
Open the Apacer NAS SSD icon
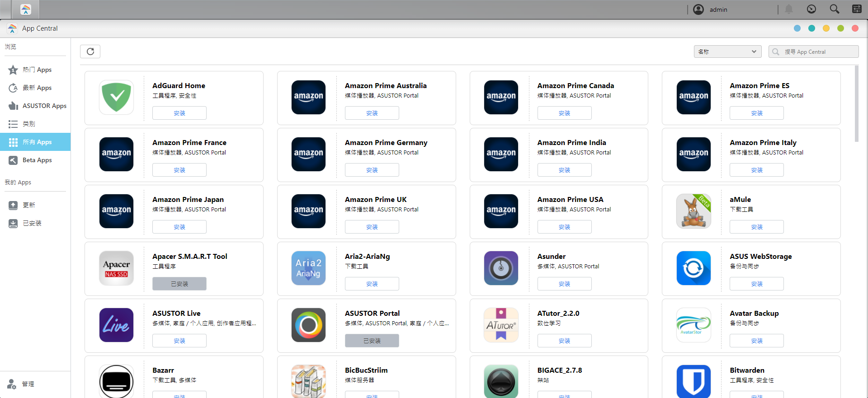[x=116, y=268]
